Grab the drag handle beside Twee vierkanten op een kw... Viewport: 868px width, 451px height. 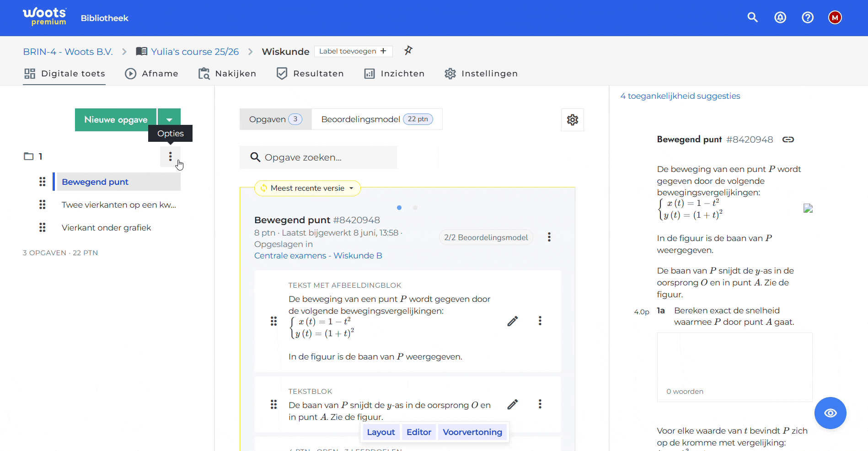click(x=43, y=204)
